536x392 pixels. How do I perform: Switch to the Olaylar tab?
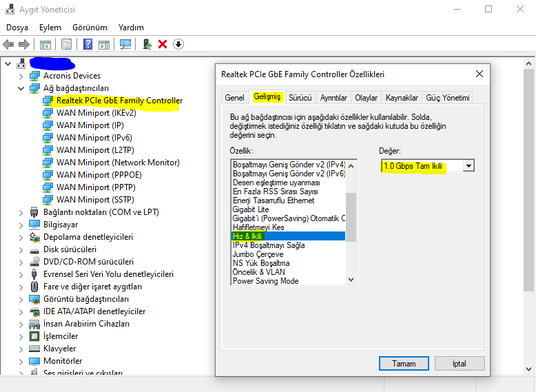click(366, 98)
